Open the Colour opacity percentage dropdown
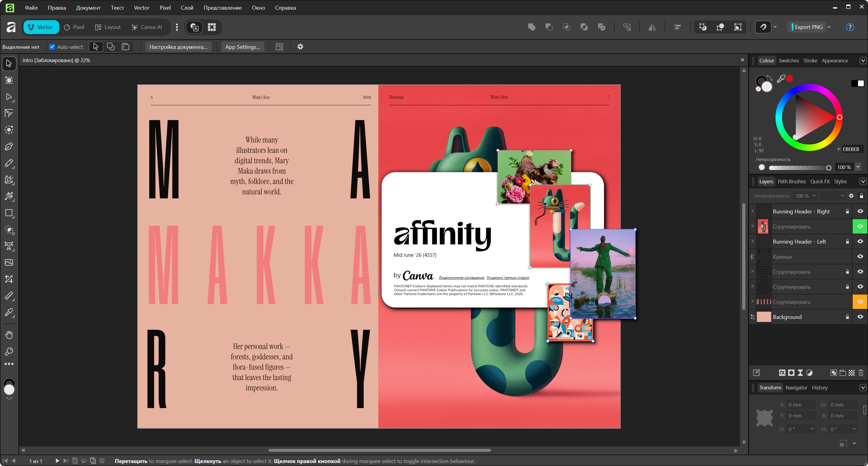Screen dimensions: 868x466 [858, 167]
